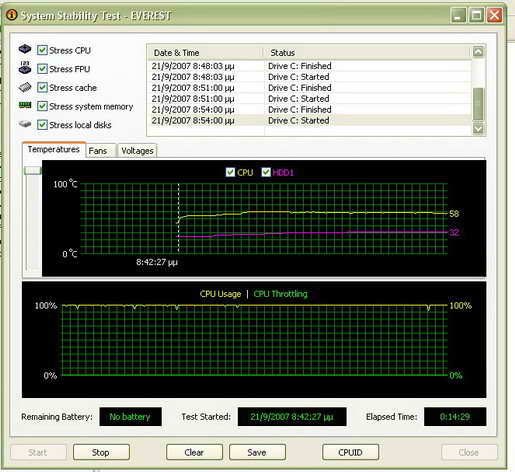The height and width of the screenshot is (472, 515).
Task: Click the EVEREST info icon in the title bar
Action: pyautogui.click(x=11, y=15)
